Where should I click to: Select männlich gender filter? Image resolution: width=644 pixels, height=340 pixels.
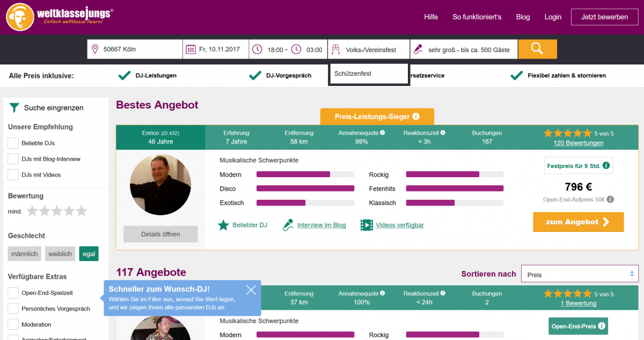[25, 254]
